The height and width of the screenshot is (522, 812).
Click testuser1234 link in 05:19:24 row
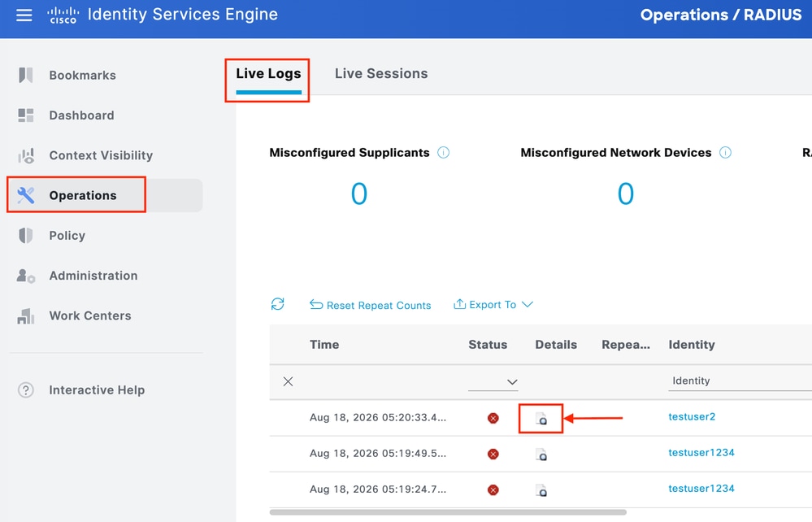701,488
